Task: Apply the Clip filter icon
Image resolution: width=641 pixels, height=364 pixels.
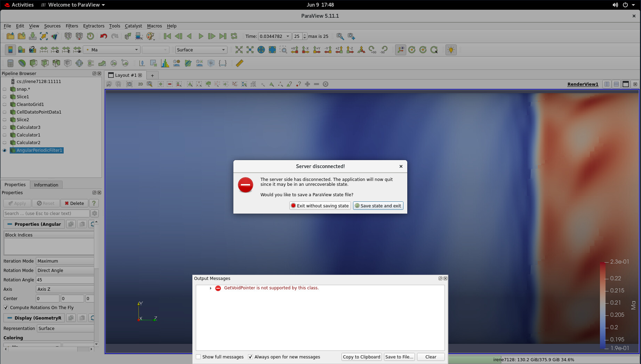Action: click(x=33, y=63)
